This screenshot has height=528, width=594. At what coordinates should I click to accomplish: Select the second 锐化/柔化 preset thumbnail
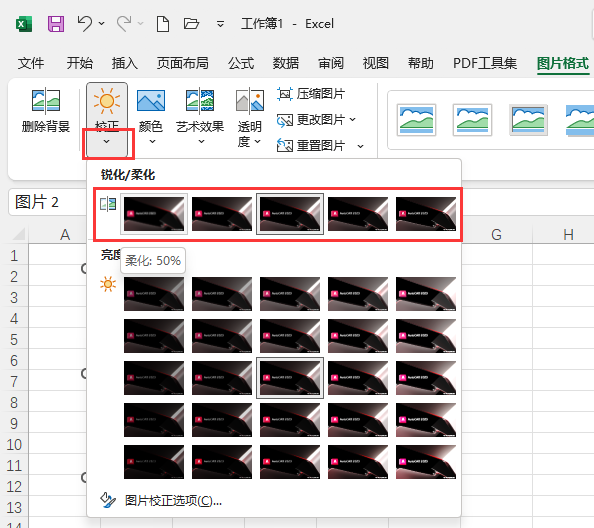pyautogui.click(x=222, y=214)
